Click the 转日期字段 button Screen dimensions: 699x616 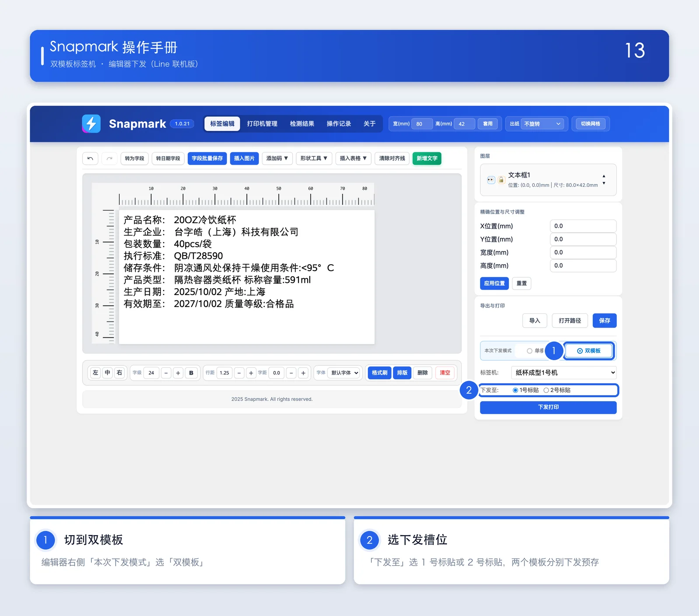[168, 158]
